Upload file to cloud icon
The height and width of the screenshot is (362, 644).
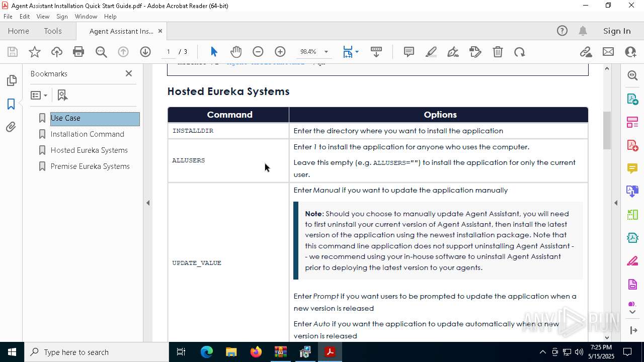pos(57,52)
